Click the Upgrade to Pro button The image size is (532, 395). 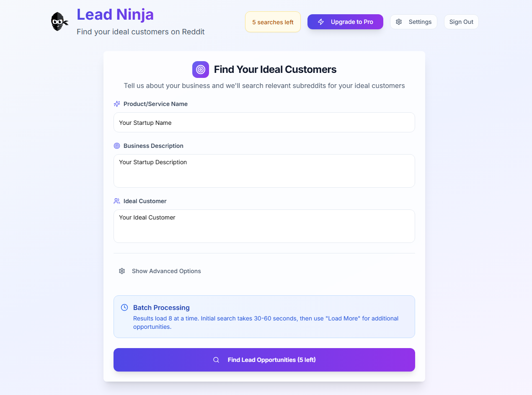tap(345, 21)
